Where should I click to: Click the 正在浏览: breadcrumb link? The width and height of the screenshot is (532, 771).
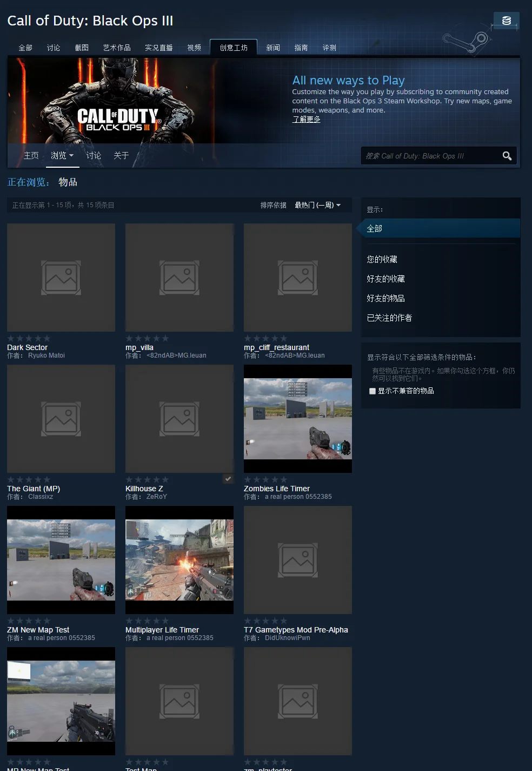pyautogui.click(x=29, y=182)
